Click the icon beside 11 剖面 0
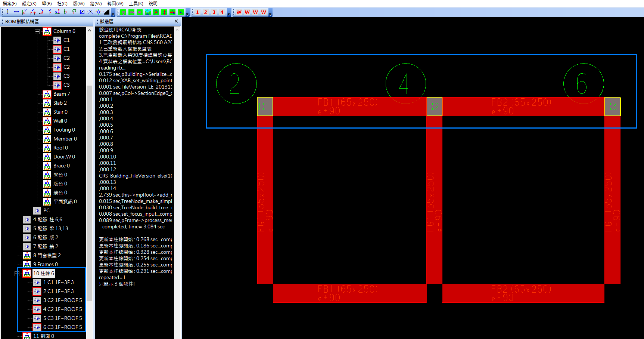Viewport: 644px width, 339px height. coord(27,336)
